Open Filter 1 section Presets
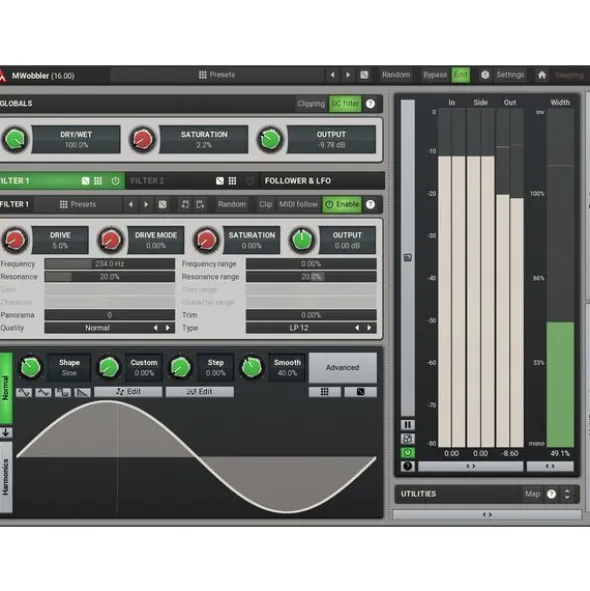 (78, 204)
